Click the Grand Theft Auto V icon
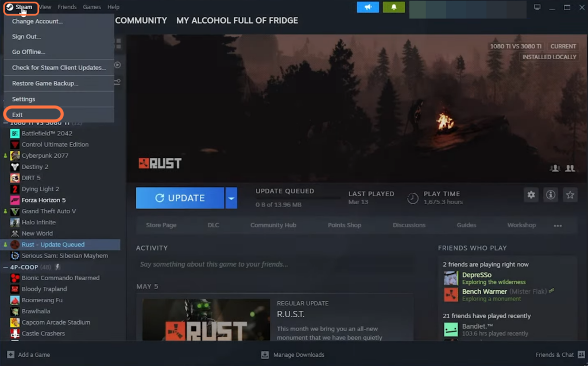 14,211
